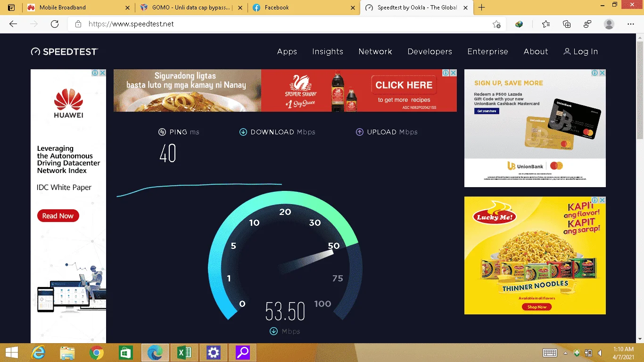Click the Speedtest logo
The height and width of the screenshot is (362, 644).
coord(65,51)
